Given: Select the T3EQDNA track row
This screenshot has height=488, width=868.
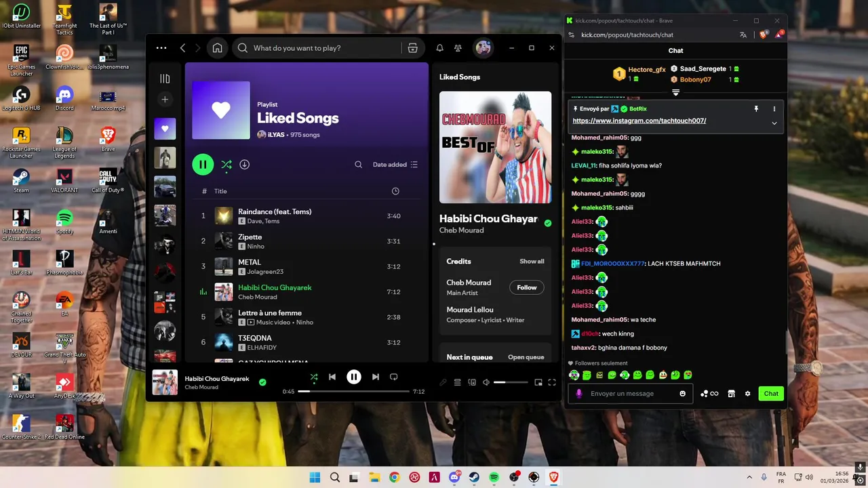Looking at the screenshot, I should [x=307, y=342].
